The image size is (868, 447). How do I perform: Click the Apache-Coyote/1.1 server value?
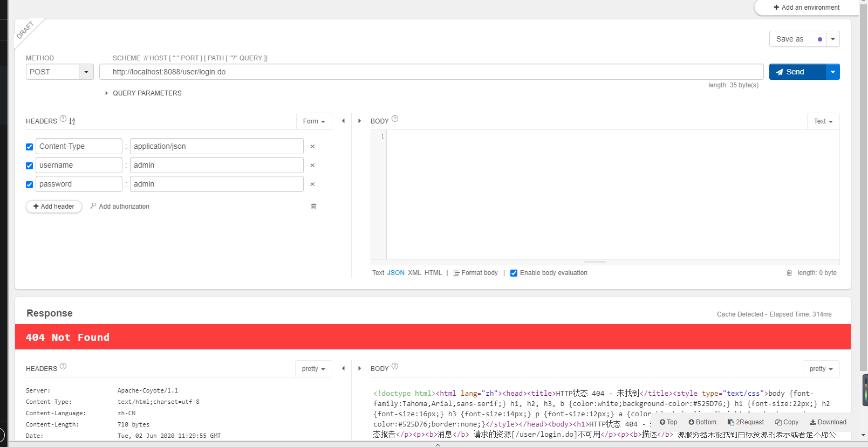coord(147,390)
